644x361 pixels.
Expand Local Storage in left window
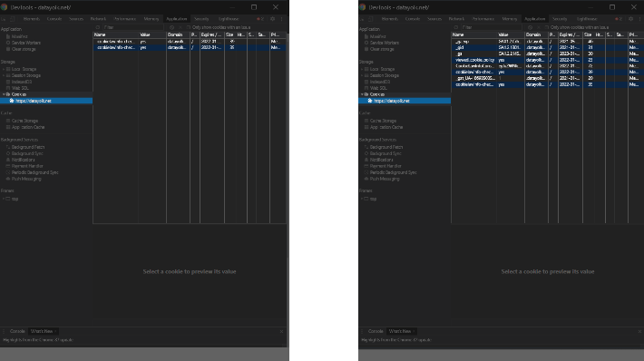[x=4, y=70]
